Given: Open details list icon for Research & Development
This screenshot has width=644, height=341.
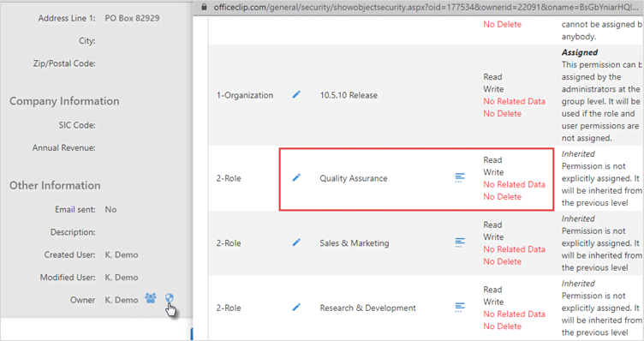Looking at the screenshot, I should click(x=460, y=307).
